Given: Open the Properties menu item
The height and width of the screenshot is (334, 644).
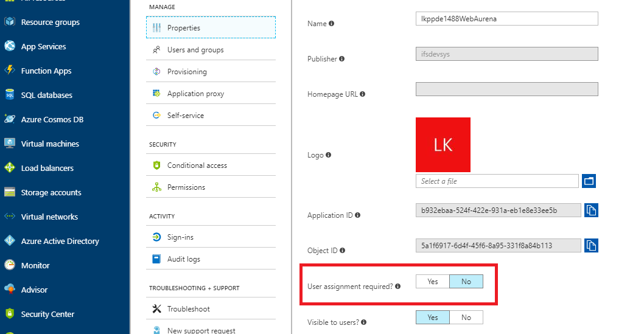Looking at the screenshot, I should coord(211,27).
